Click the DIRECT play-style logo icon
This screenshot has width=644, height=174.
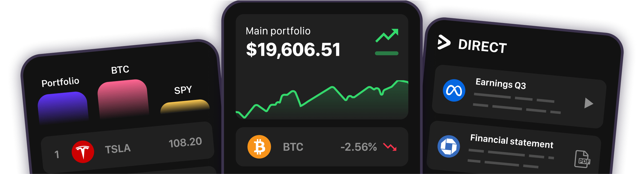click(445, 43)
